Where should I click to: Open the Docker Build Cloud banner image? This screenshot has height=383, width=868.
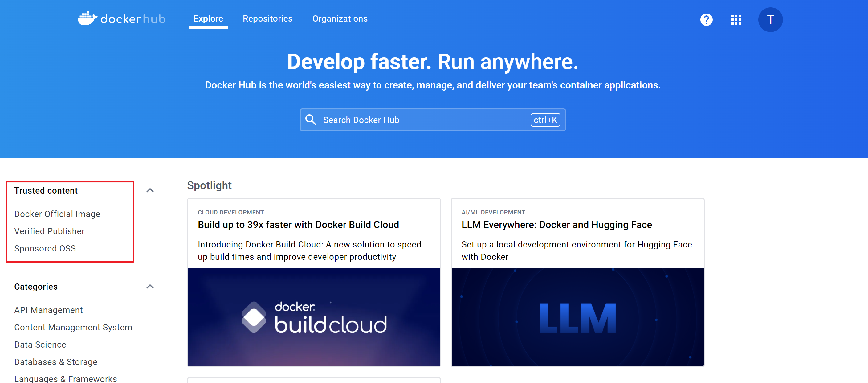coord(314,317)
